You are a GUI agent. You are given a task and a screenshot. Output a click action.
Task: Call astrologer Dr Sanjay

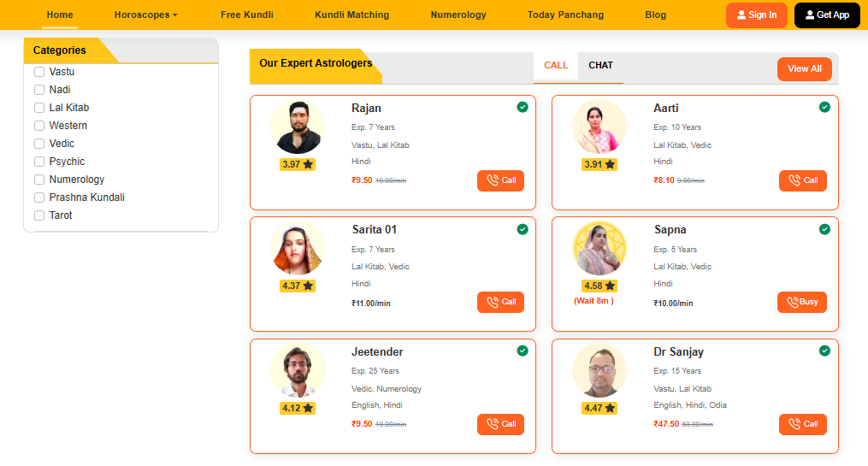[802, 424]
